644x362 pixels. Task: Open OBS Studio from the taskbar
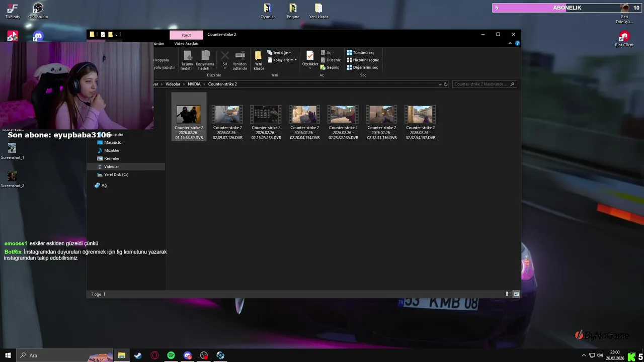tap(204, 355)
